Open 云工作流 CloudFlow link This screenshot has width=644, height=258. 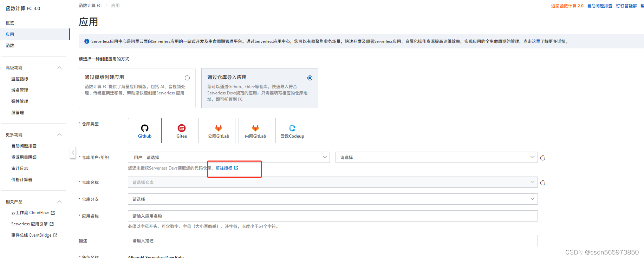tap(30, 213)
